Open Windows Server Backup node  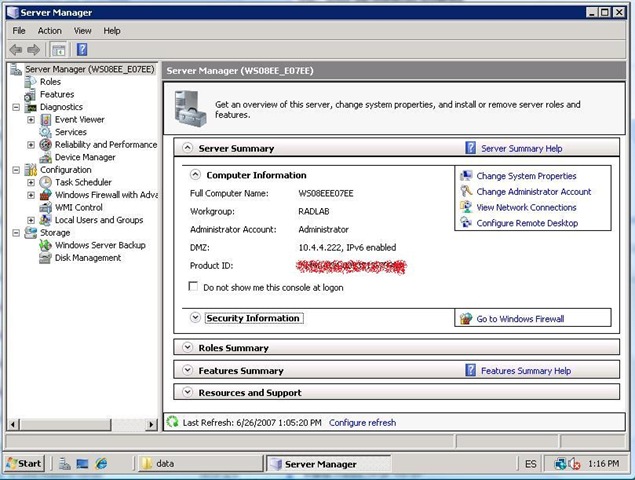[x=99, y=245]
